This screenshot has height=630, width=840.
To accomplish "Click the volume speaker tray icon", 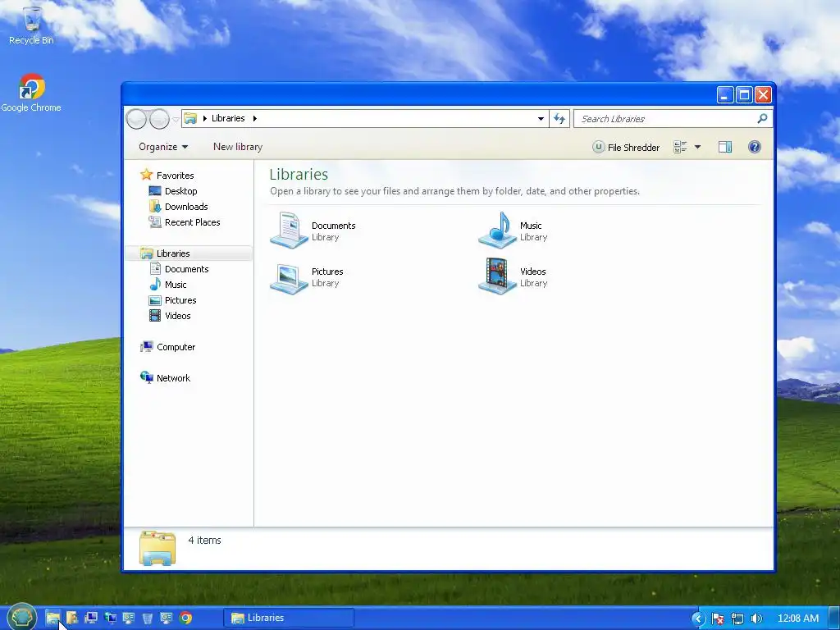I will click(756, 619).
